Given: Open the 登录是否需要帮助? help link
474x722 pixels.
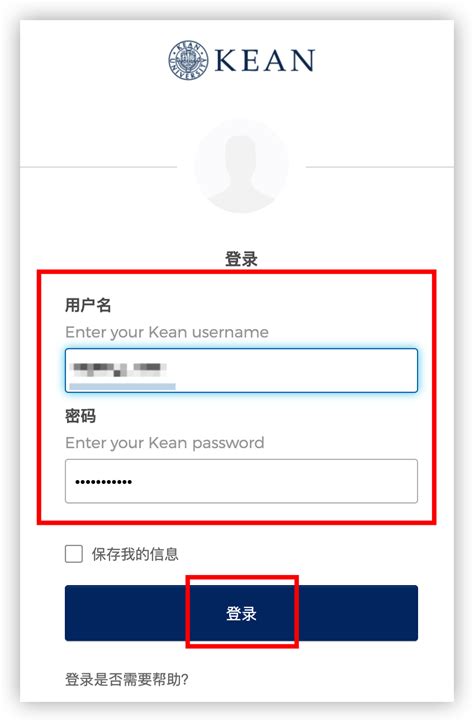Looking at the screenshot, I should click(127, 680).
